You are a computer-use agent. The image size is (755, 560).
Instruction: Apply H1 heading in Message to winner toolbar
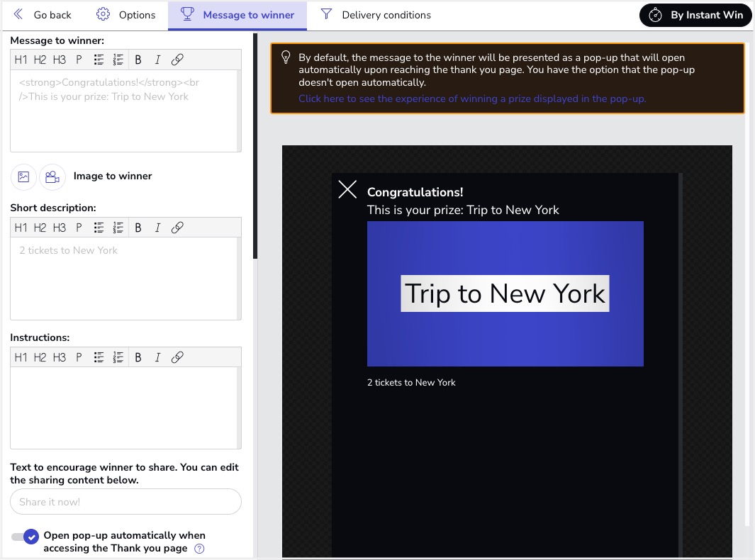click(x=21, y=60)
